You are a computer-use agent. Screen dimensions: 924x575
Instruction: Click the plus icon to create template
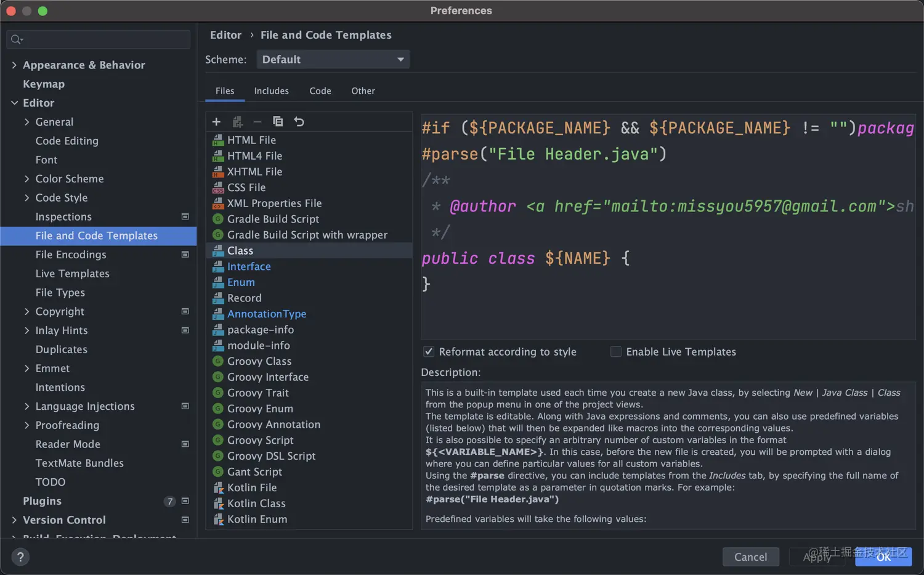pos(216,122)
